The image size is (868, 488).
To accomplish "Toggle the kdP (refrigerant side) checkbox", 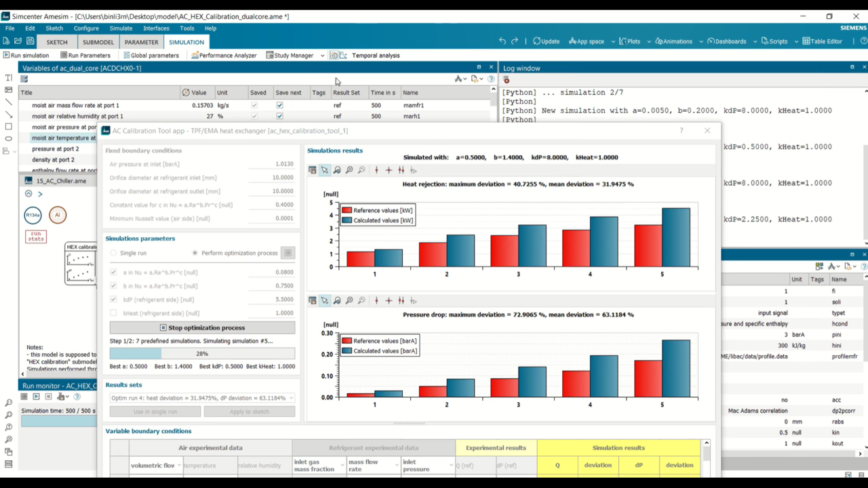I will coord(113,300).
